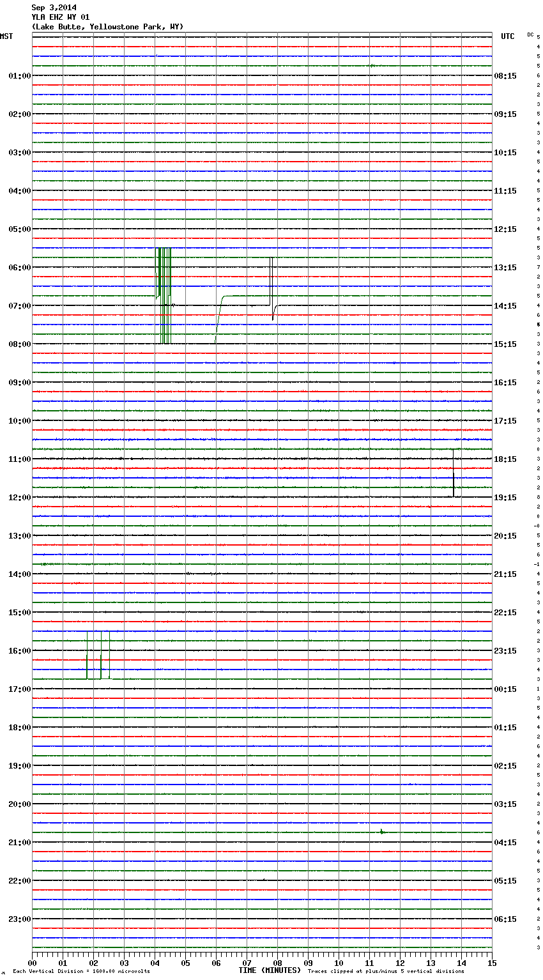Click the 12:15 UTC row label
The image size is (543, 980).
coord(505,229)
